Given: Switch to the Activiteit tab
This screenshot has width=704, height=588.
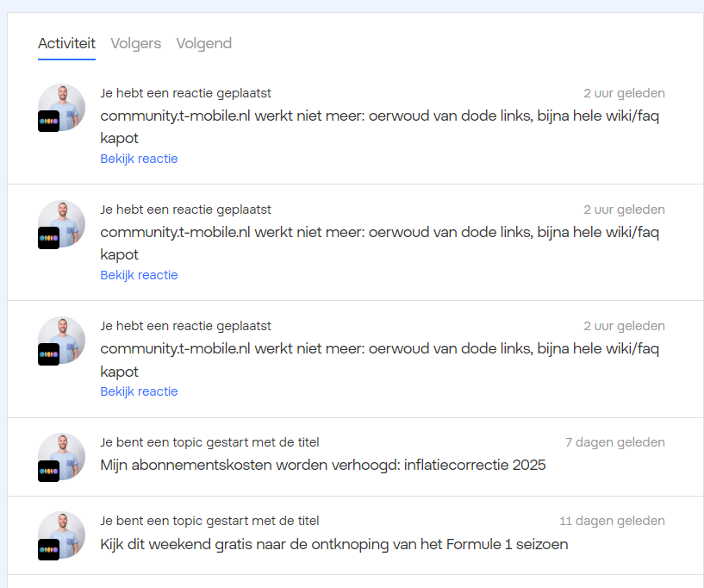Looking at the screenshot, I should pos(66,44).
